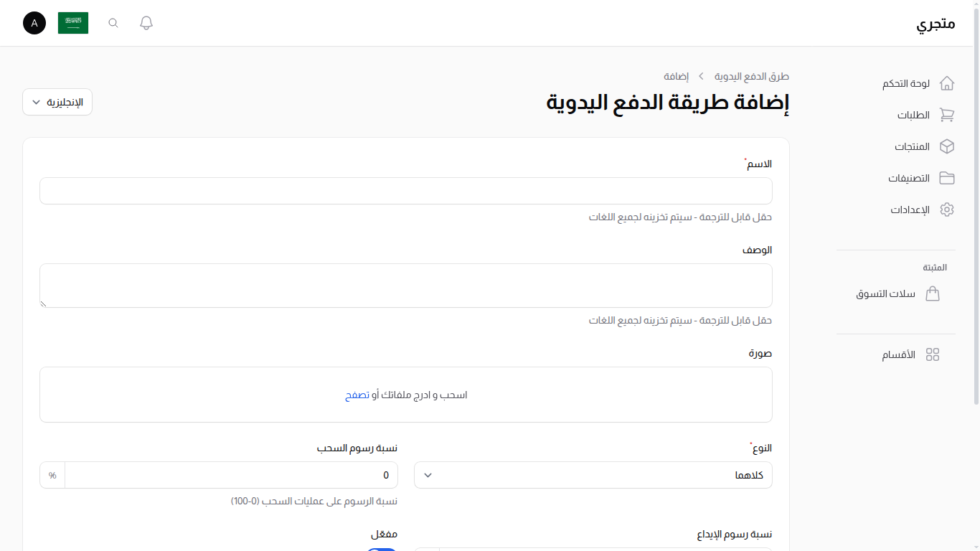Expand the language selector chevron
Screen dimensions: 980x551
coord(35,102)
